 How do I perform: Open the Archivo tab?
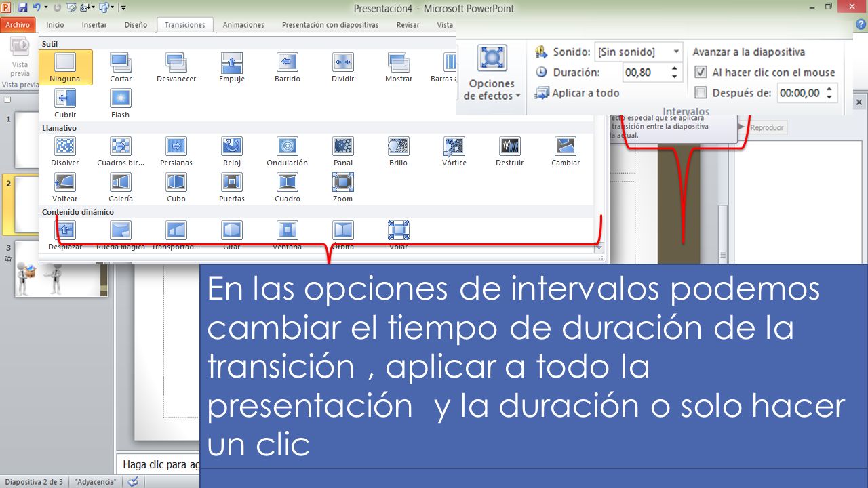pos(18,25)
